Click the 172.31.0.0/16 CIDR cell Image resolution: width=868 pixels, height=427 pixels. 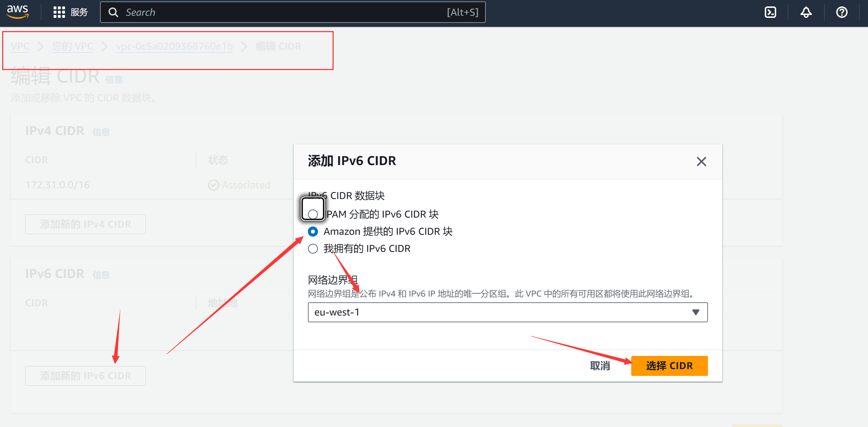(58, 185)
